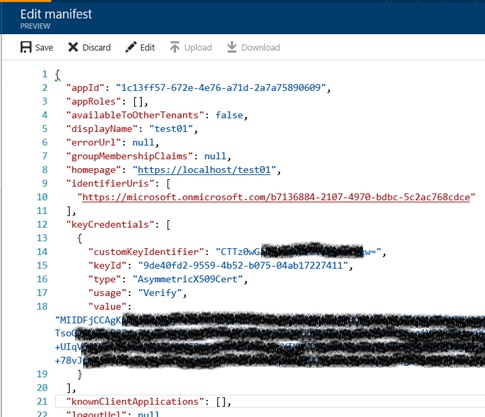Open the microsoft.onmicrosoft.com identifier URI link
Screen dimensions: 485x417
click(x=276, y=197)
